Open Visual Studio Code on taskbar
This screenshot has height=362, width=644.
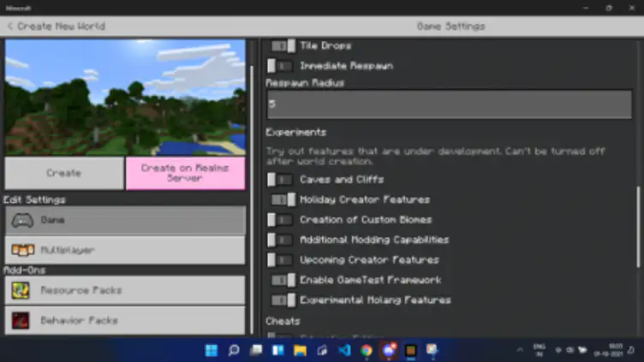pos(344,350)
